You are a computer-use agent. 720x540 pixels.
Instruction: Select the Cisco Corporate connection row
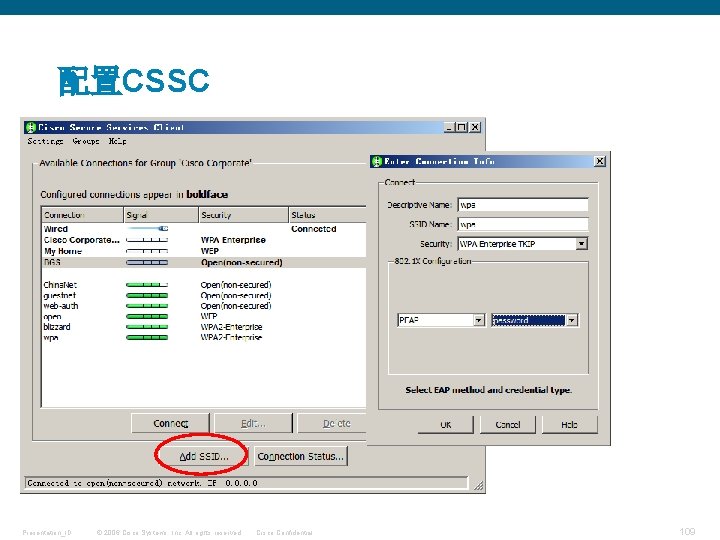tap(204, 240)
